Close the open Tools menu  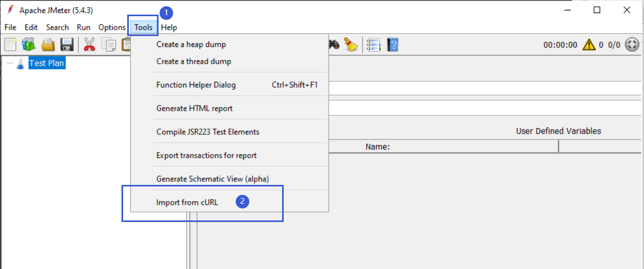point(143,27)
